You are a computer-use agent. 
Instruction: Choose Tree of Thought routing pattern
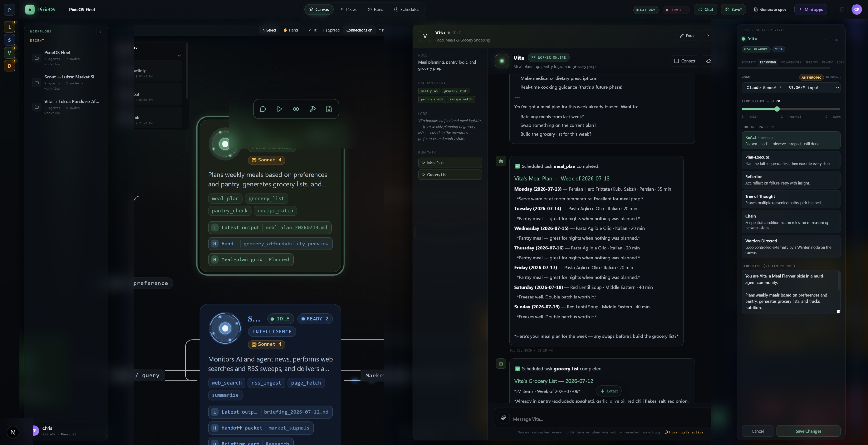[x=791, y=199]
